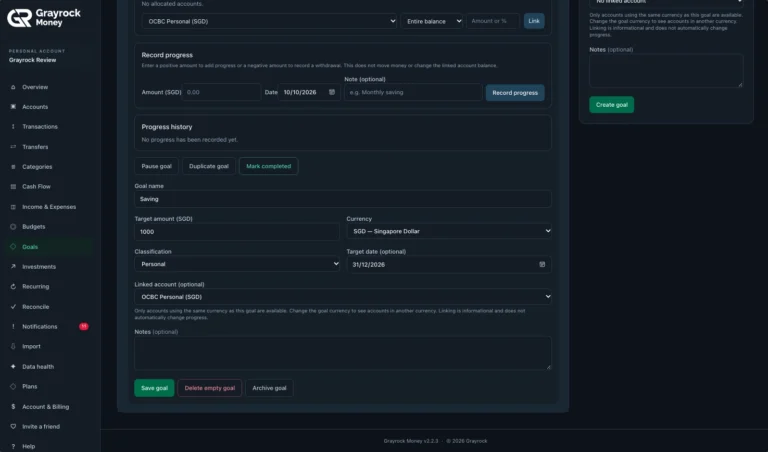Focus the Amount or % field
The height and width of the screenshot is (452, 768).
pos(493,21)
